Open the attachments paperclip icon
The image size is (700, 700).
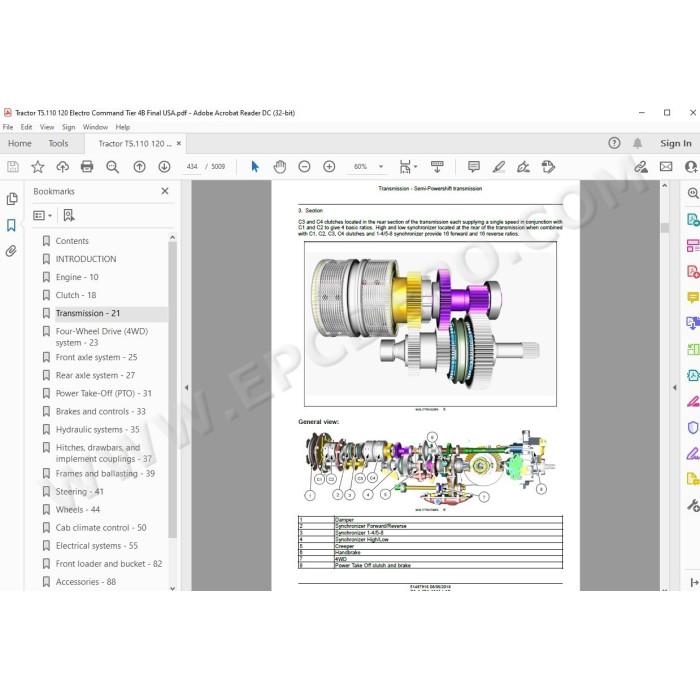tap(11, 251)
